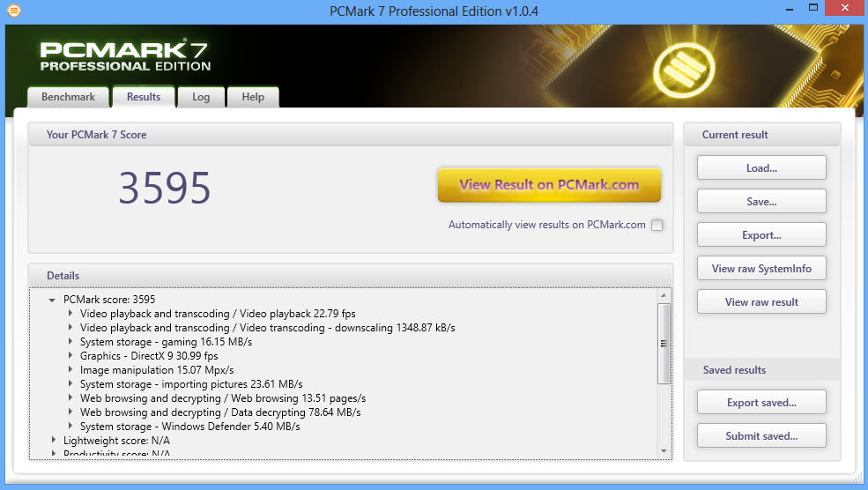Image resolution: width=868 pixels, height=490 pixels.
Task: Minimize the PCMark 7 window
Action: [x=790, y=9]
